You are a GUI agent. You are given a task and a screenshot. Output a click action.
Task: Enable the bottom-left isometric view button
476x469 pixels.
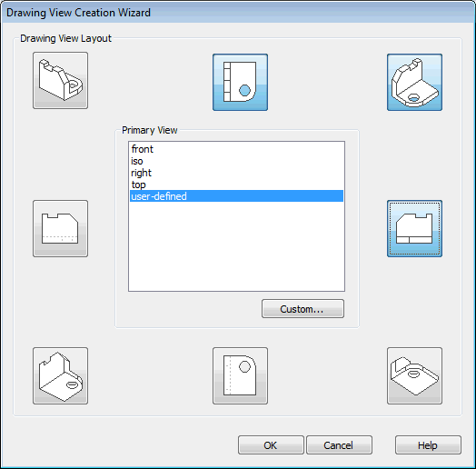point(61,375)
